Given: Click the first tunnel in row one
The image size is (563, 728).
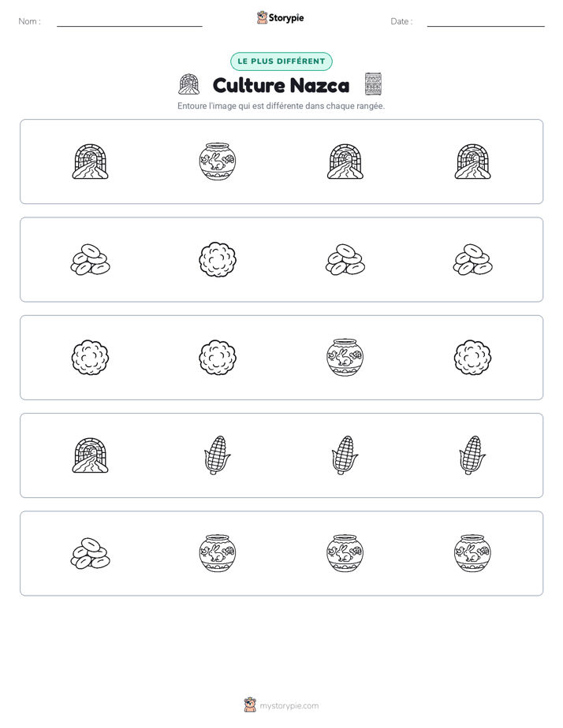Looking at the screenshot, I should coord(90,161).
